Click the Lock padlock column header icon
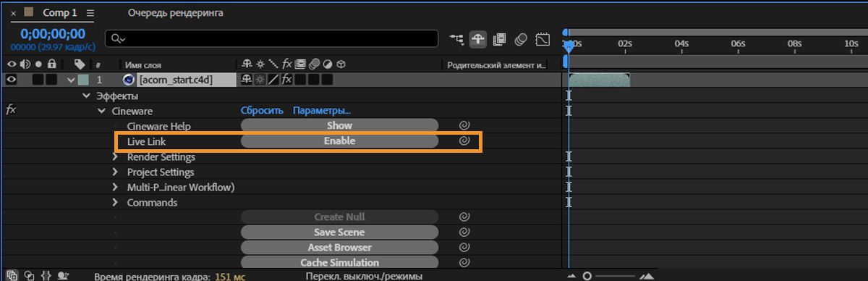 tap(51, 64)
